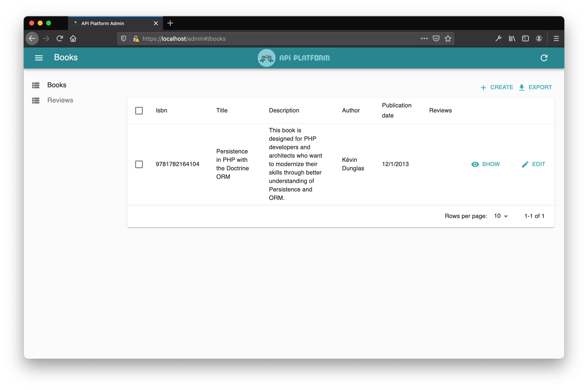Open the page actions three-dots menu
The image size is (588, 390).
tap(424, 38)
